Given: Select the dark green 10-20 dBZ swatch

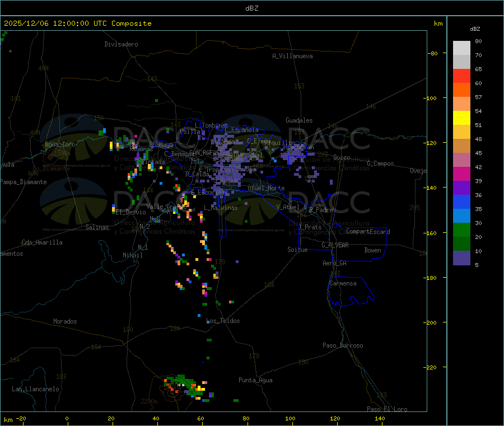Looking at the screenshot, I should click(461, 244).
